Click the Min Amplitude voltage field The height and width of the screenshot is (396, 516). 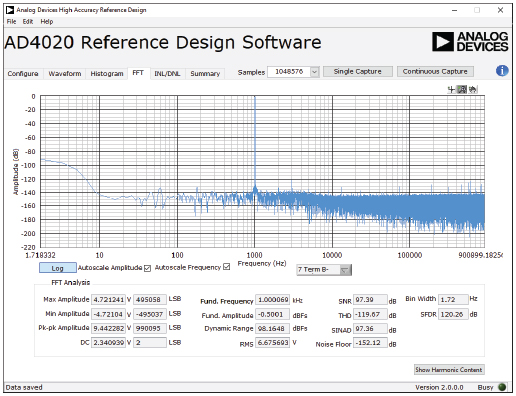click(109, 314)
